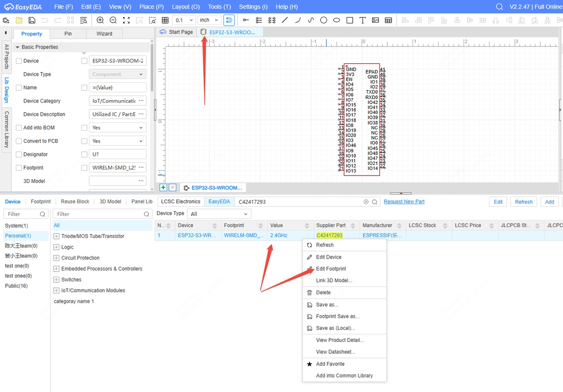Tick the Name property checkbox
The image size is (563, 392).
tap(19, 88)
